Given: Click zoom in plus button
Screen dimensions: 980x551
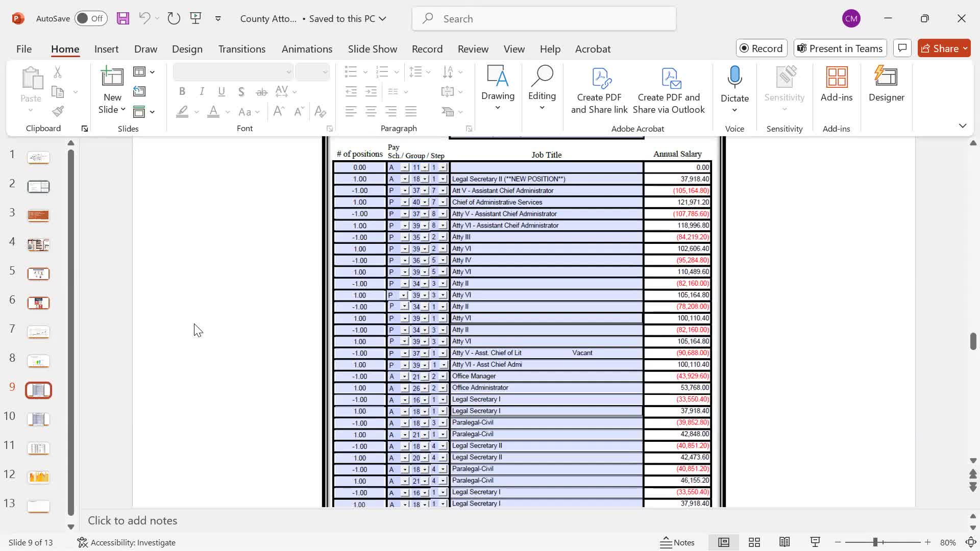Looking at the screenshot, I should tap(927, 542).
